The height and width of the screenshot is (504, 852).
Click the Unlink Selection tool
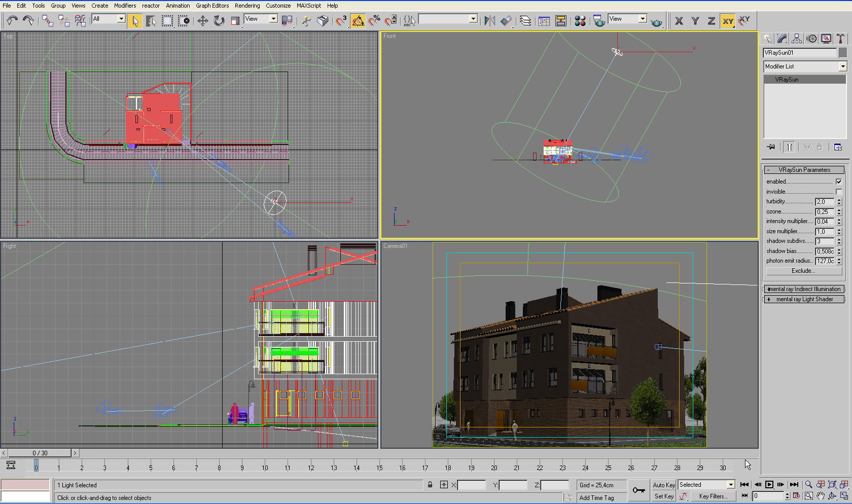click(x=63, y=20)
